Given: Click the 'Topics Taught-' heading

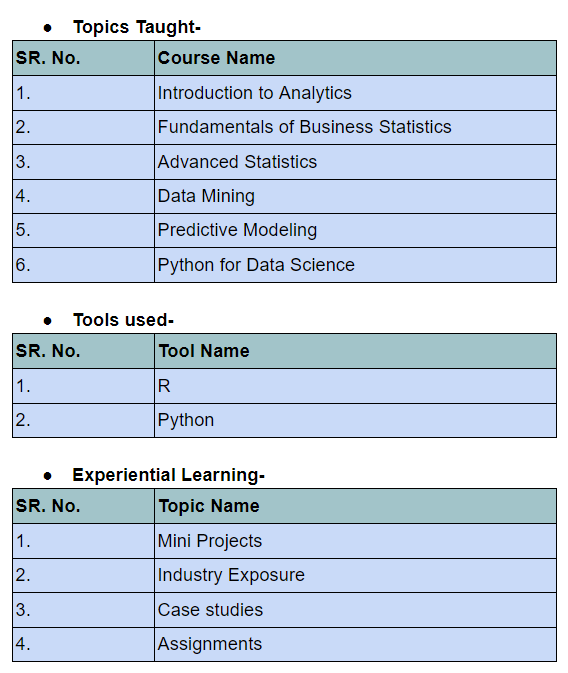Looking at the screenshot, I should [137, 27].
